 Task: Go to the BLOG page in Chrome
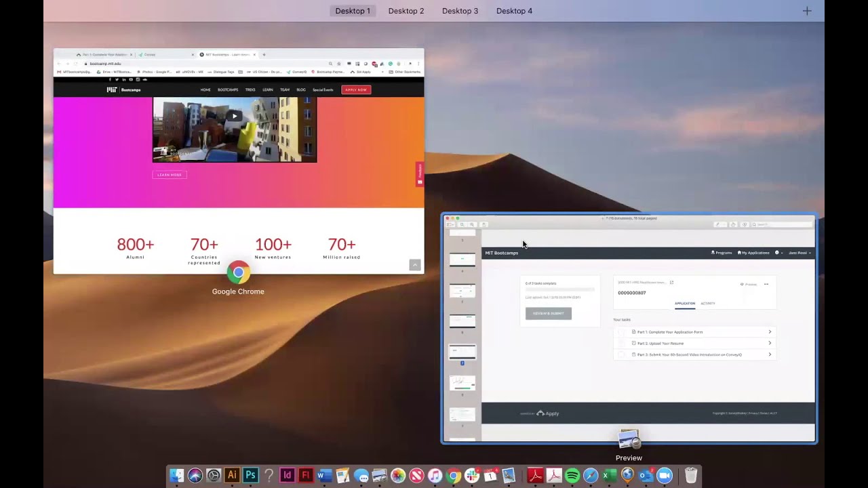pos(301,89)
